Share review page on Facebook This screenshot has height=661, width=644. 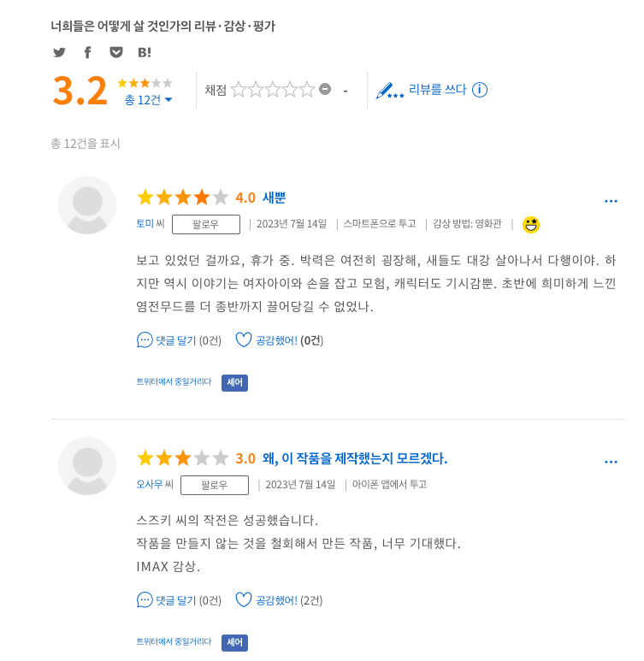[87, 52]
